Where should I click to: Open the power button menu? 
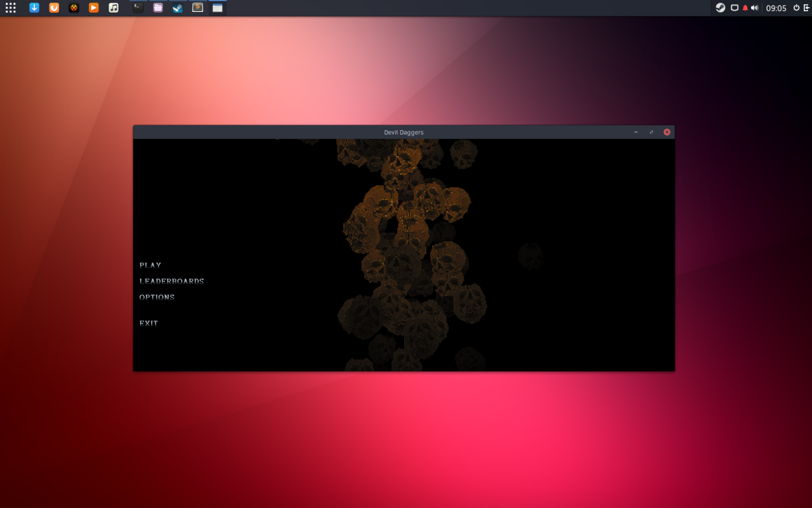[796, 8]
